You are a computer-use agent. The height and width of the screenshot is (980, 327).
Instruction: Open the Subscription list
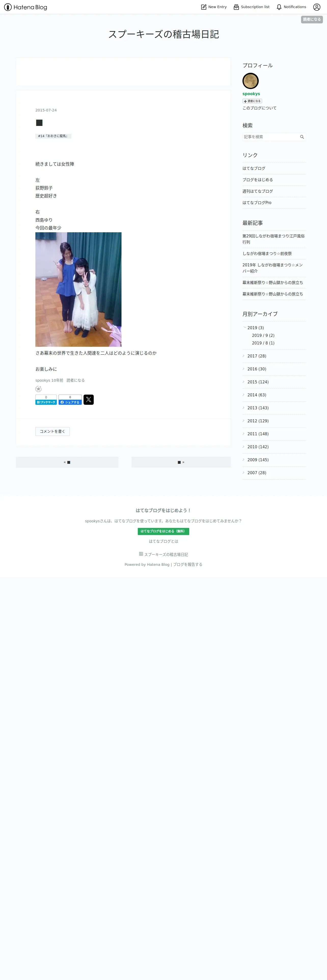pyautogui.click(x=251, y=7)
